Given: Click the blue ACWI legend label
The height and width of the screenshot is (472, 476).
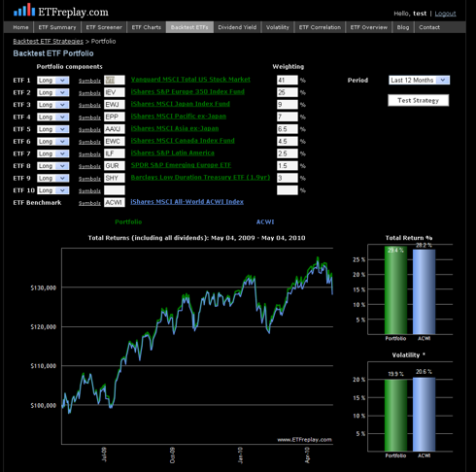Looking at the screenshot, I should [265, 222].
